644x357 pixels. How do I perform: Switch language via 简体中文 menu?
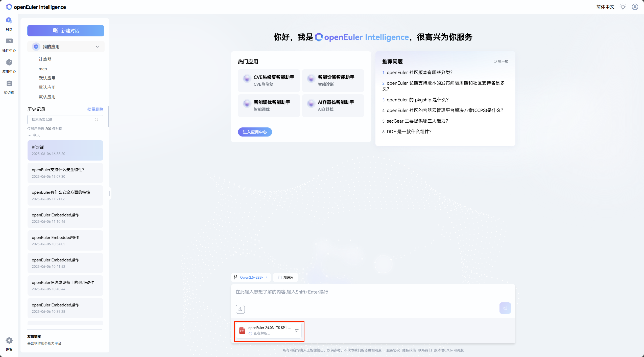click(605, 7)
